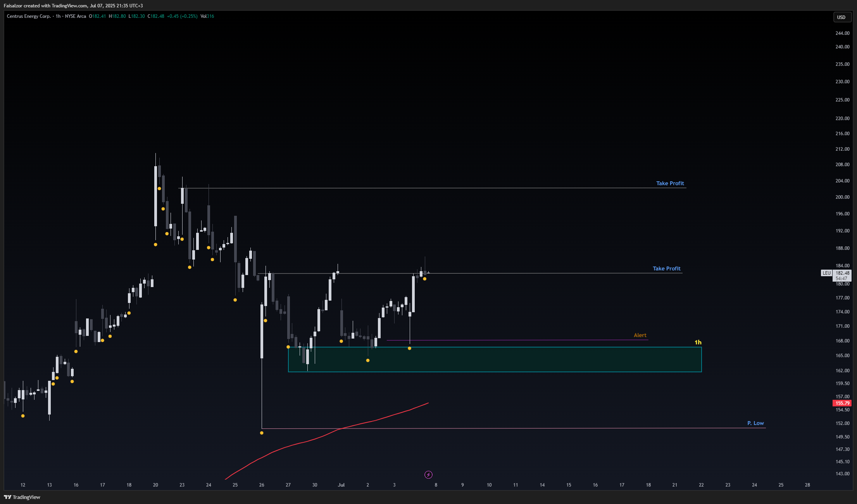857x504 pixels.
Task: Click the 1h interval in chart legend
Action: (x=58, y=16)
